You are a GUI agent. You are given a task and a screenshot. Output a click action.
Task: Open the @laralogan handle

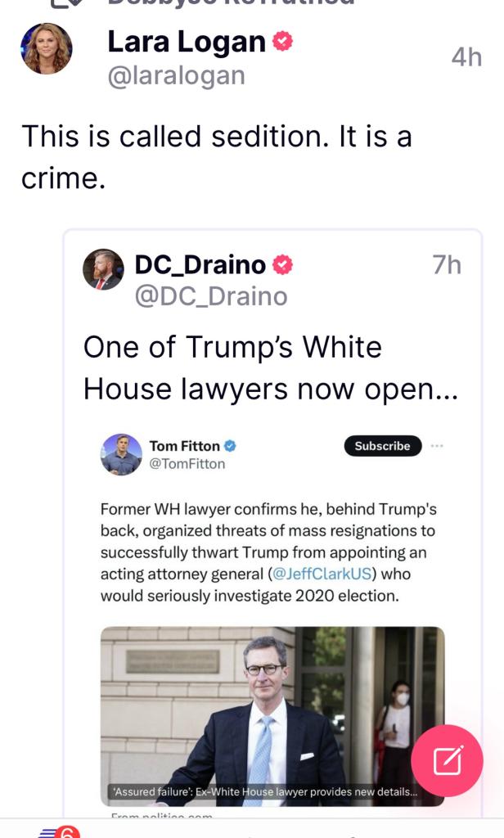coord(176,75)
